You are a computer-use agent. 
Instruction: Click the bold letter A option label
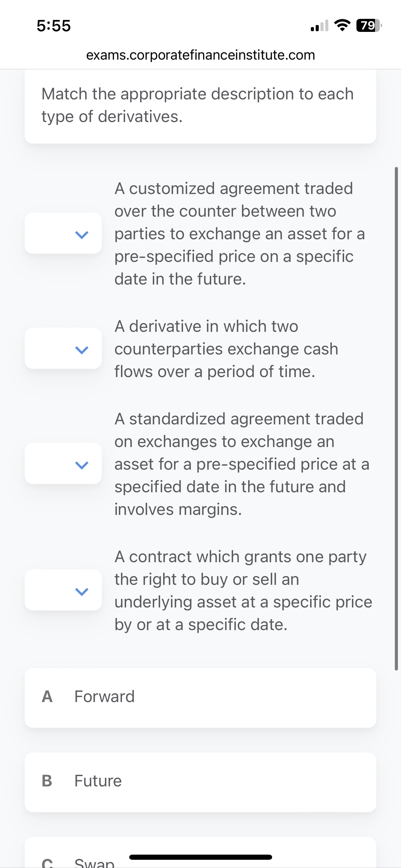coord(47,697)
